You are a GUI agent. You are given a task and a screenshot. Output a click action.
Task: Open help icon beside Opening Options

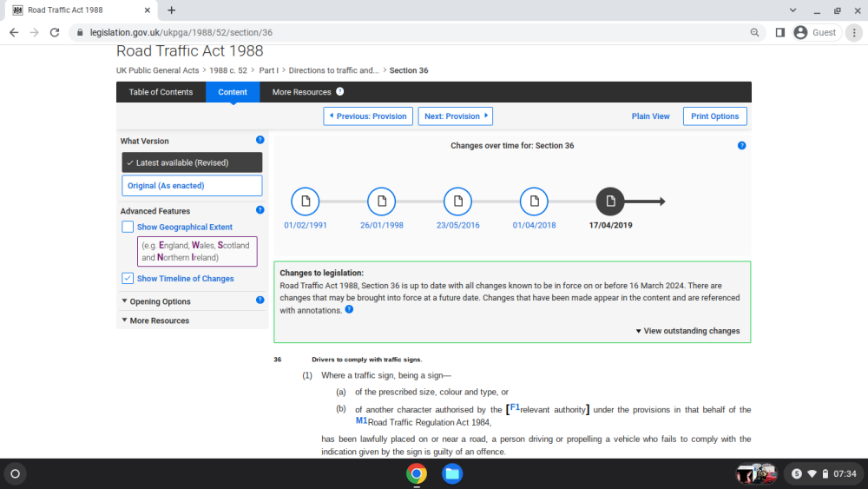coord(260,301)
